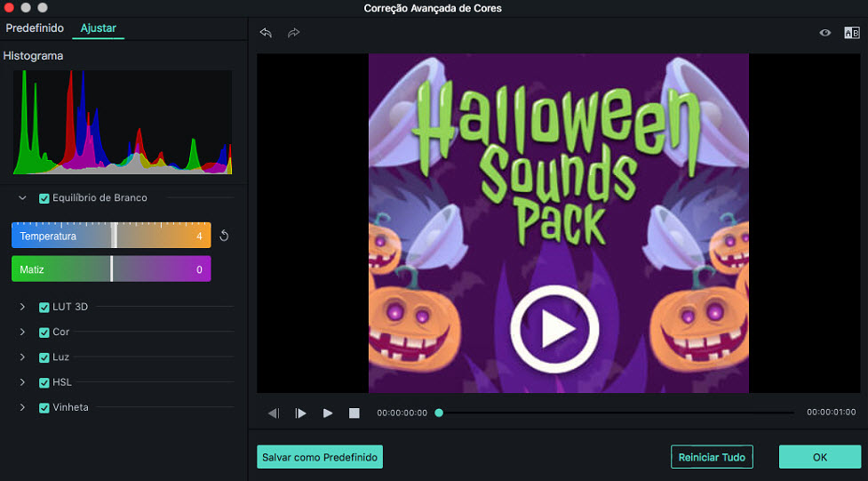
Task: Select the Ajustar tab
Action: coord(98,28)
